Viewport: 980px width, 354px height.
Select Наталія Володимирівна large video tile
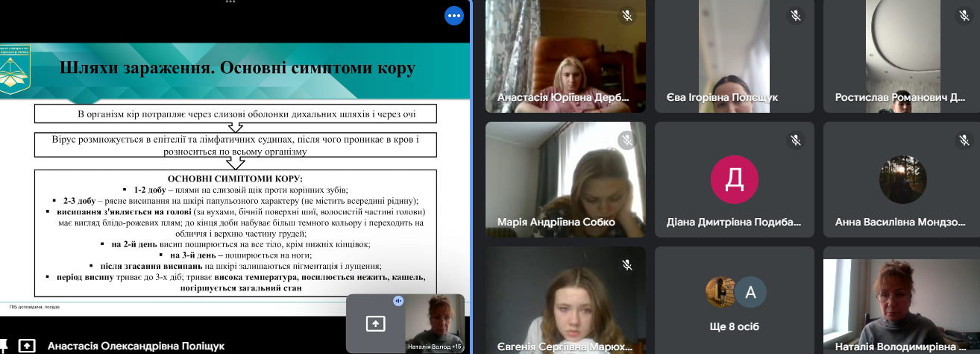(902, 306)
